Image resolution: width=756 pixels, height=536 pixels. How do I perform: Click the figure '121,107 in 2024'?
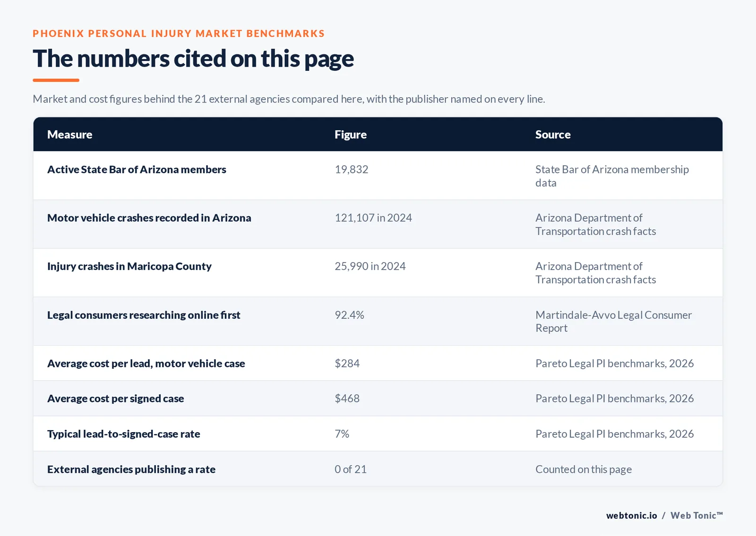click(x=373, y=218)
